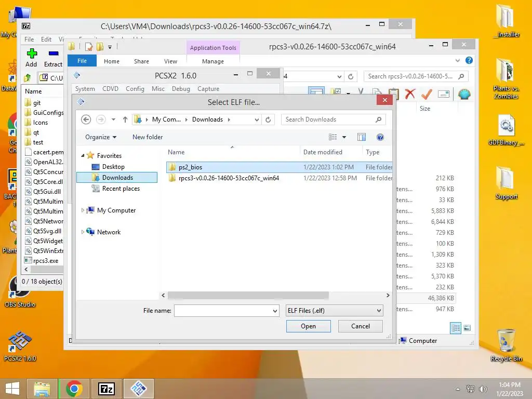Viewport: 532px width, 399px height.
Task: Open the PCSX2 System menu
Action: [x=85, y=88]
